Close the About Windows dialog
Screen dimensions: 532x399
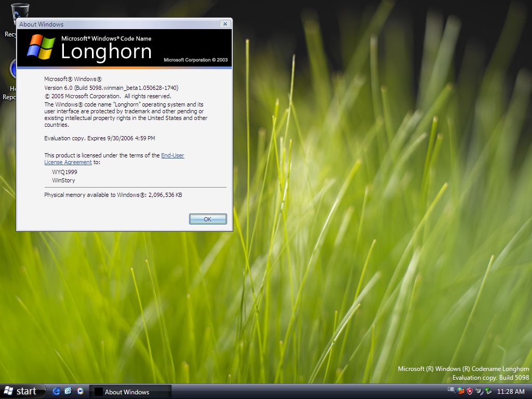[225, 24]
